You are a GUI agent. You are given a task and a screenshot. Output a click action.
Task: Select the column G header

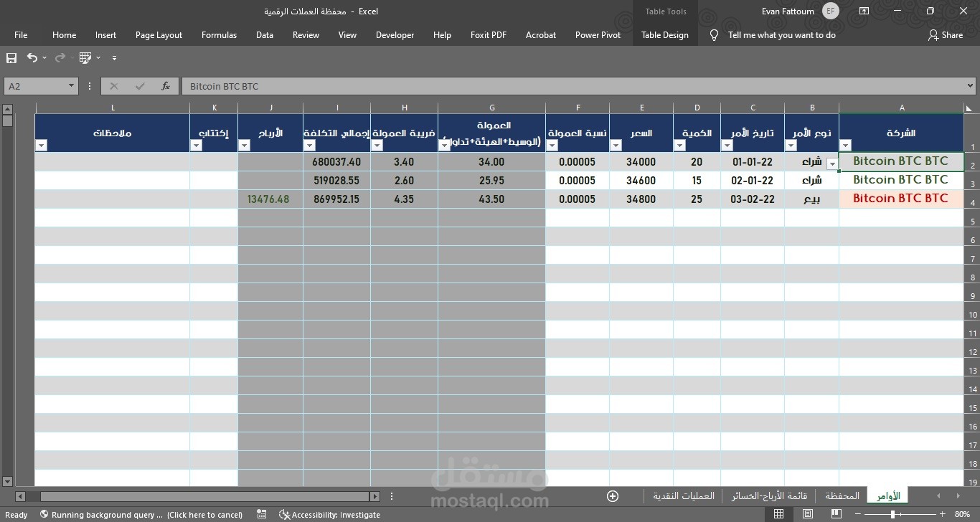point(492,108)
